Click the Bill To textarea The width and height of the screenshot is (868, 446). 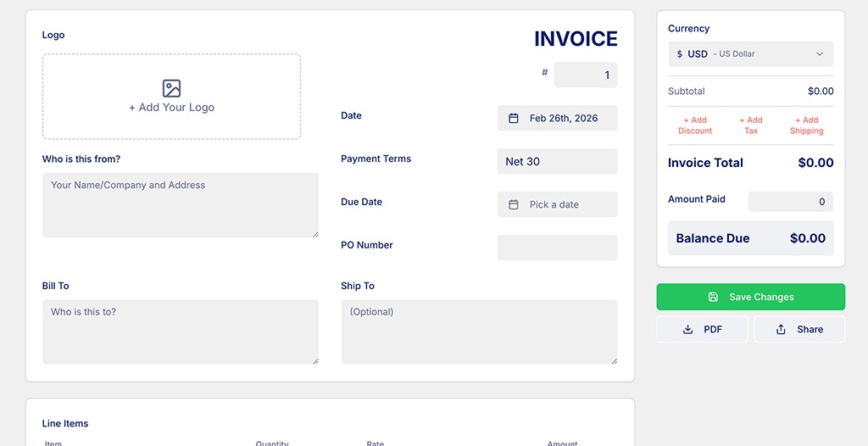pyautogui.click(x=181, y=332)
